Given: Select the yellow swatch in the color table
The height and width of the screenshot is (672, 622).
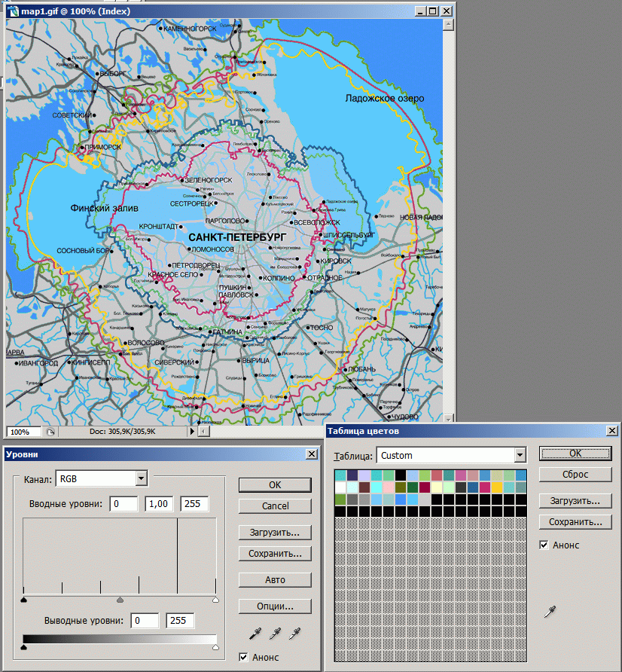Looking at the screenshot, I should click(497, 487).
